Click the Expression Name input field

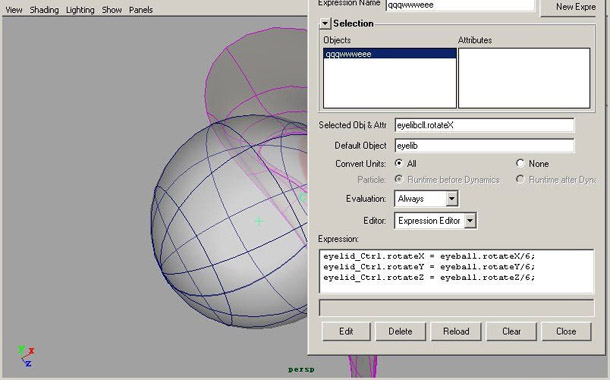pos(460,5)
